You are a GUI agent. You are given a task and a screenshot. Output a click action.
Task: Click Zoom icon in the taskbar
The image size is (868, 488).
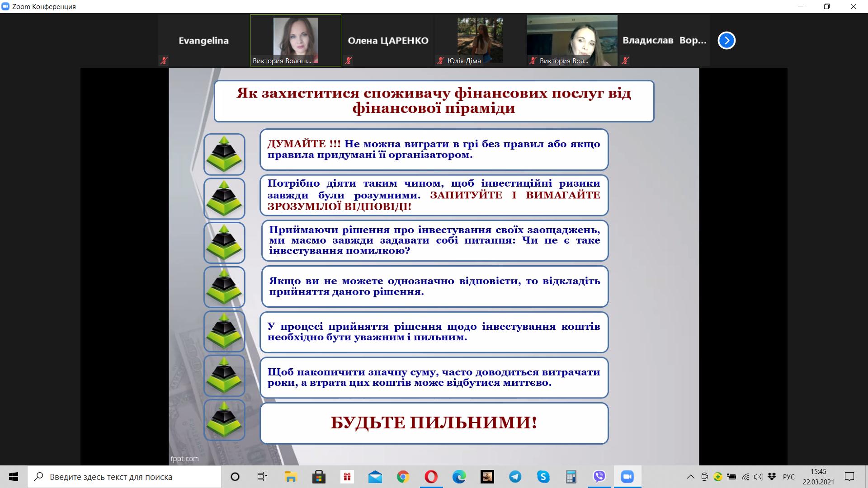[x=627, y=477]
